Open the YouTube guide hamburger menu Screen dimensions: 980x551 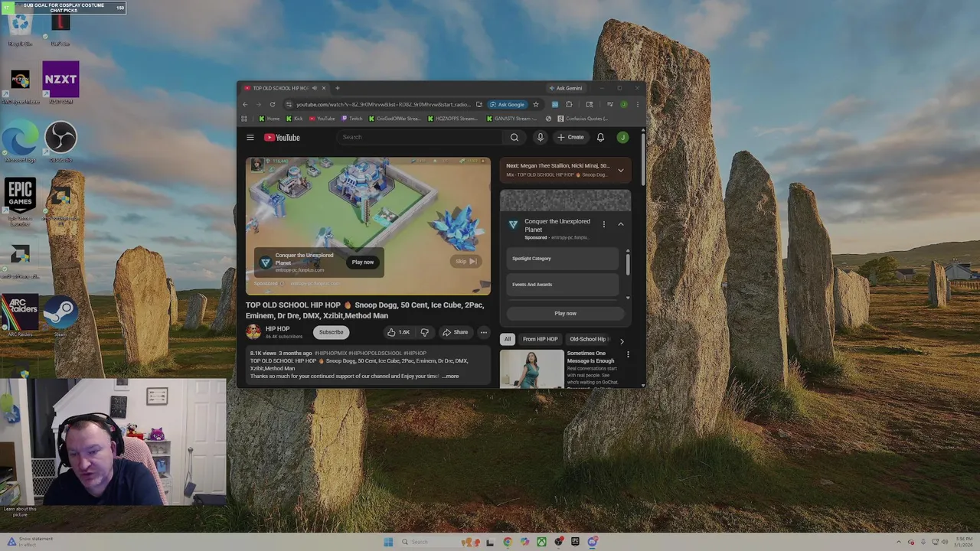(x=250, y=138)
